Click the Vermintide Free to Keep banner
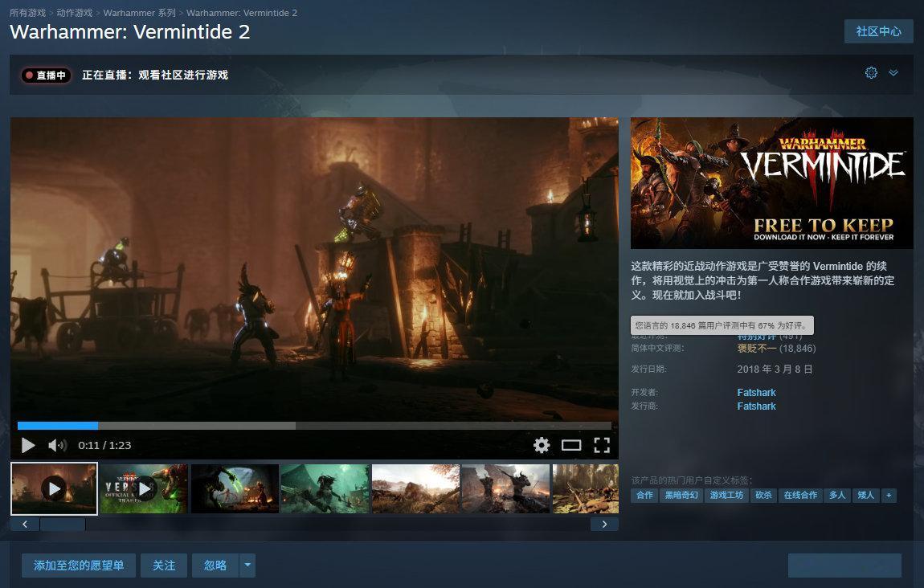924x588 pixels. pyautogui.click(x=771, y=182)
